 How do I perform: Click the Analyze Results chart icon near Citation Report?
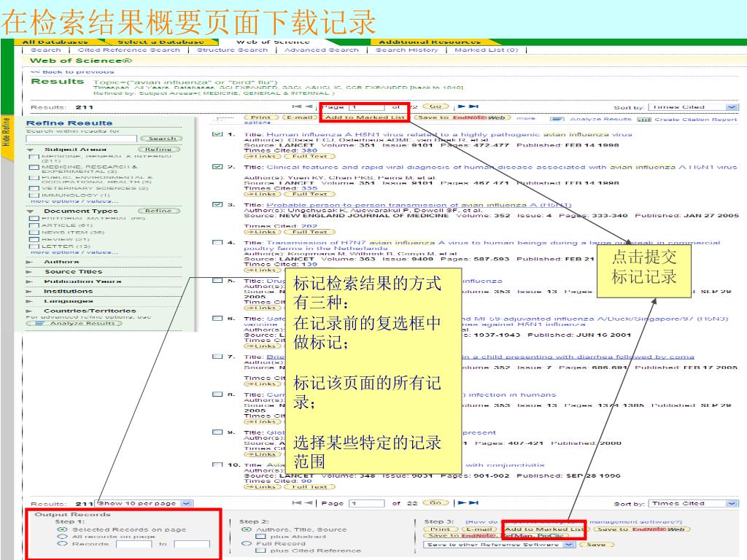coord(557,119)
